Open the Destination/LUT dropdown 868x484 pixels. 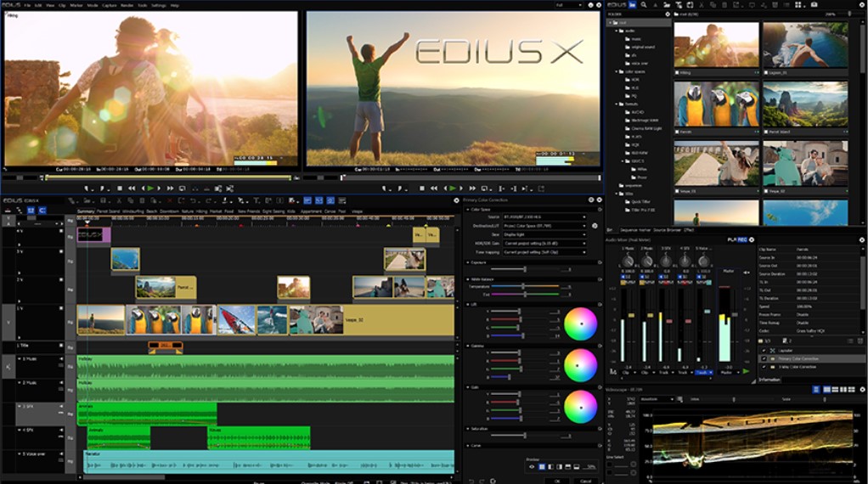[x=544, y=226]
